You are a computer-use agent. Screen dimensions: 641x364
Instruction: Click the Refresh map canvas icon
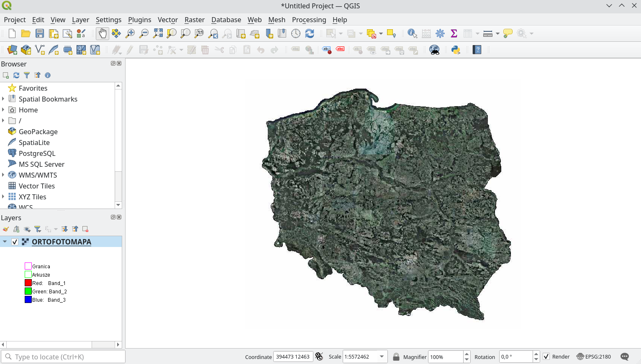click(310, 33)
